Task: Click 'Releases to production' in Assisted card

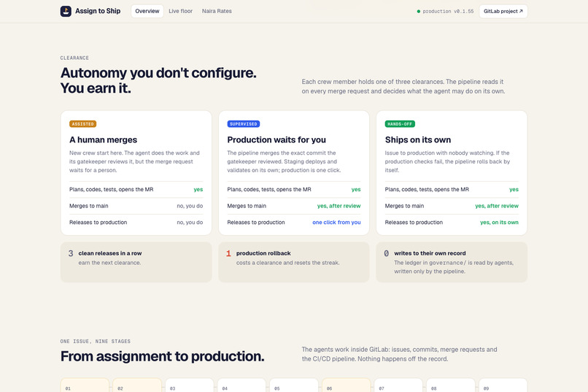Action: pyautogui.click(x=98, y=222)
